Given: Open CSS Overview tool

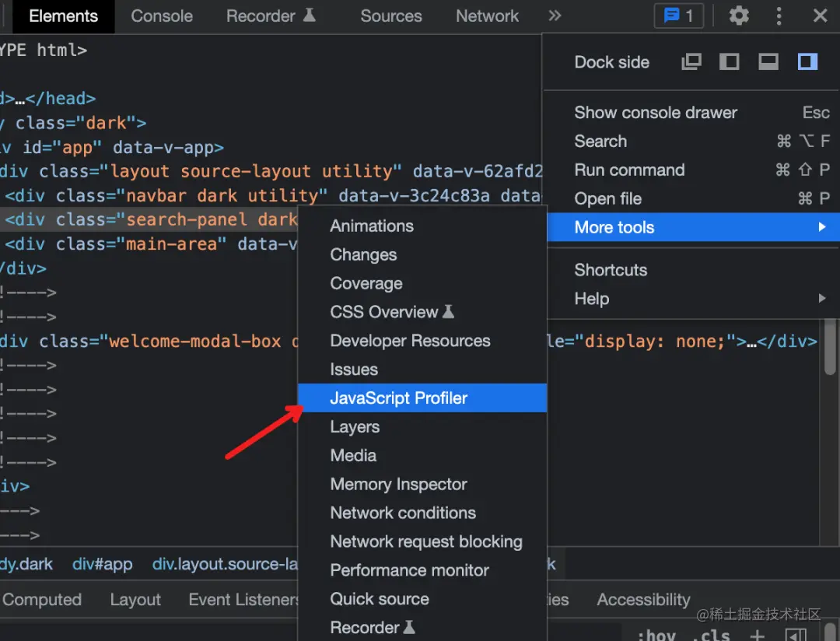Looking at the screenshot, I should (x=422, y=312).
